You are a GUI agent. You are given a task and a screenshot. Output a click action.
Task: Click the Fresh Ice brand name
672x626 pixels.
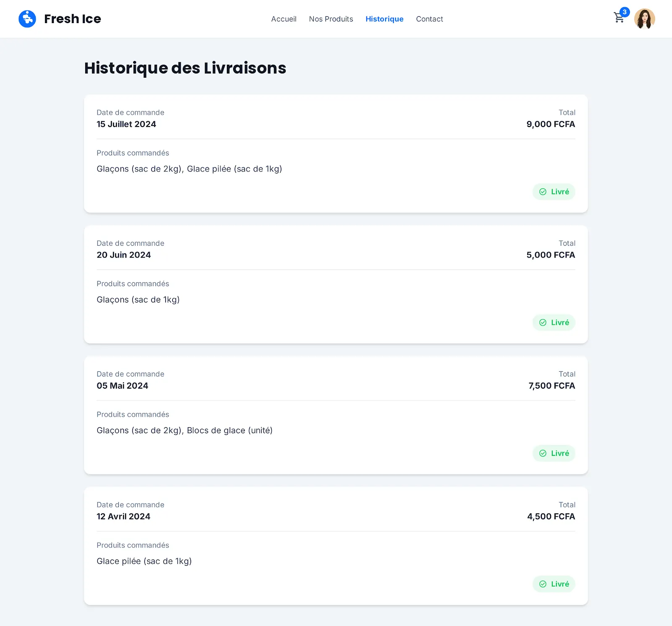[72, 19]
